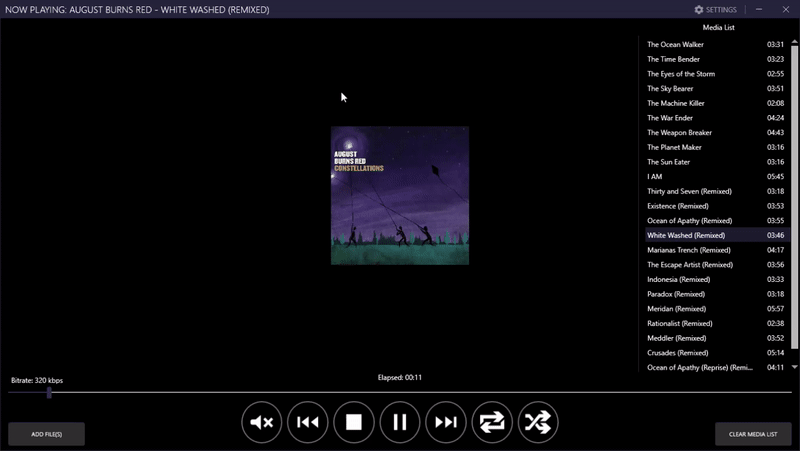800x451 pixels.
Task: Select 'The Sun Eater' track
Action: point(715,162)
